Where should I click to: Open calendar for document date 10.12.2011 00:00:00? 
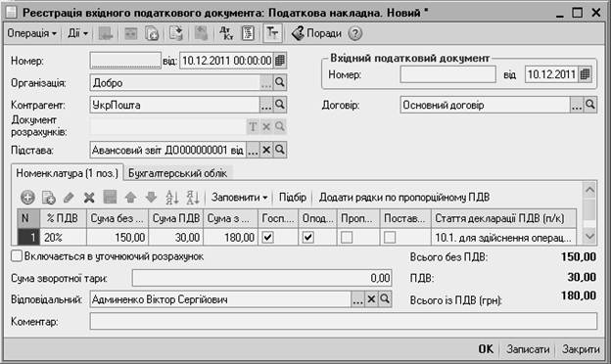280,61
